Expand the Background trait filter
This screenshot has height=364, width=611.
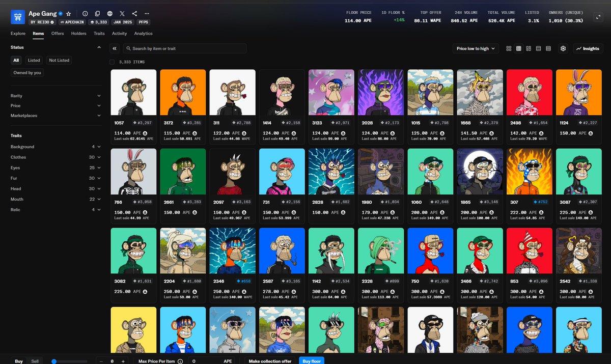pyautogui.click(x=56, y=147)
